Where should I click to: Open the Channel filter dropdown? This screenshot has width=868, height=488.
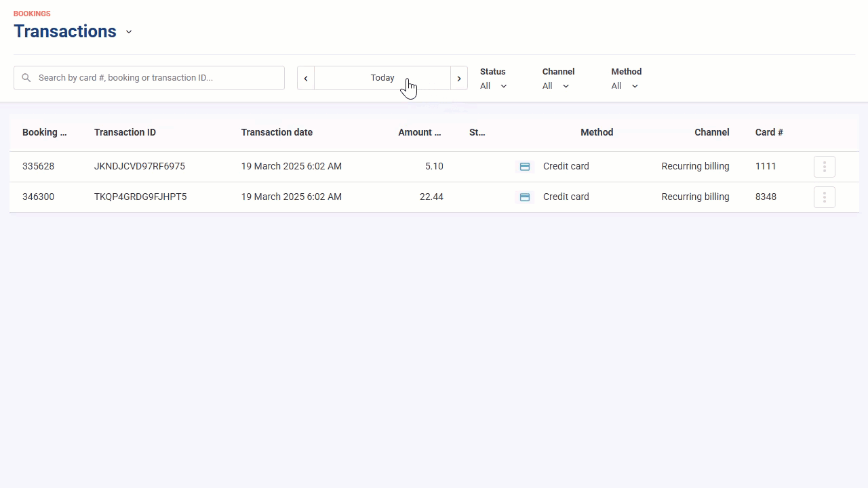(x=556, y=86)
